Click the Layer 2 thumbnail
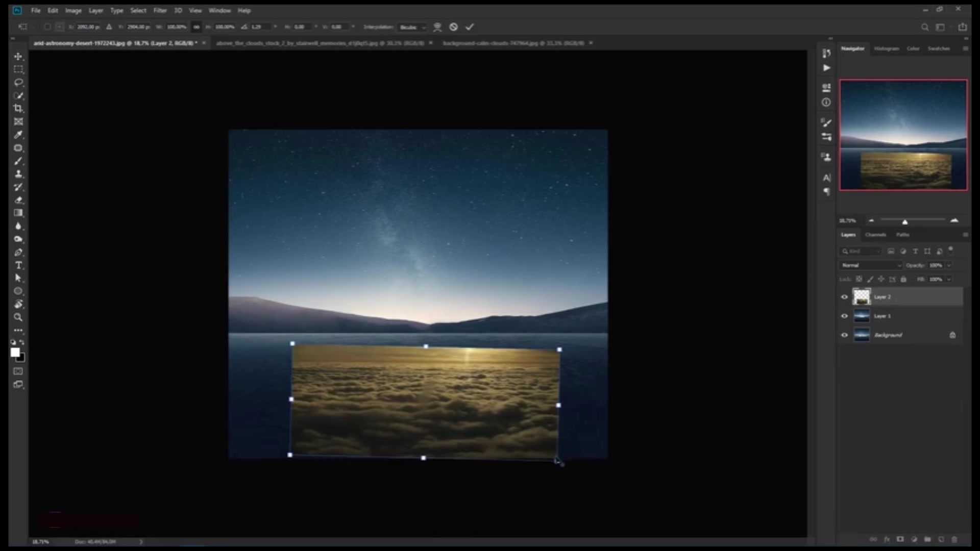This screenshot has height=551, width=980. (x=862, y=297)
